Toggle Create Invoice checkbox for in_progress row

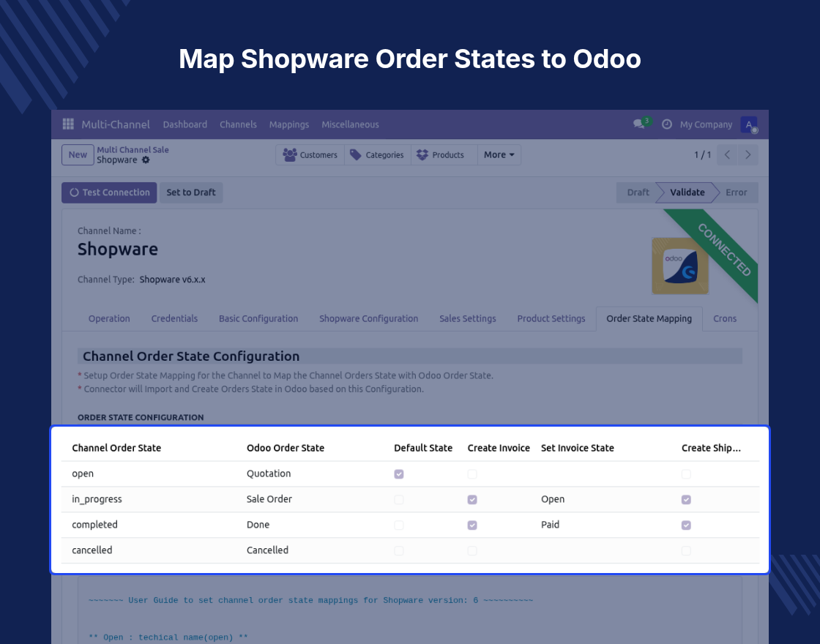(x=472, y=500)
